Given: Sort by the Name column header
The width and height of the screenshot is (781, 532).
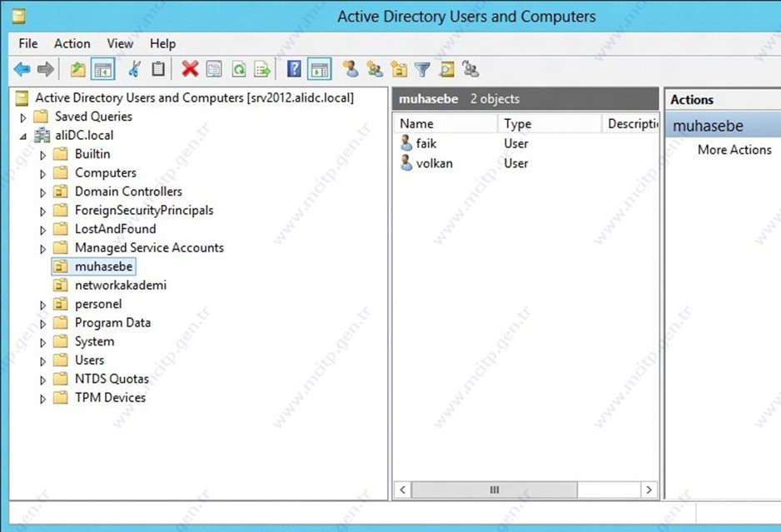Looking at the screenshot, I should tap(445, 123).
